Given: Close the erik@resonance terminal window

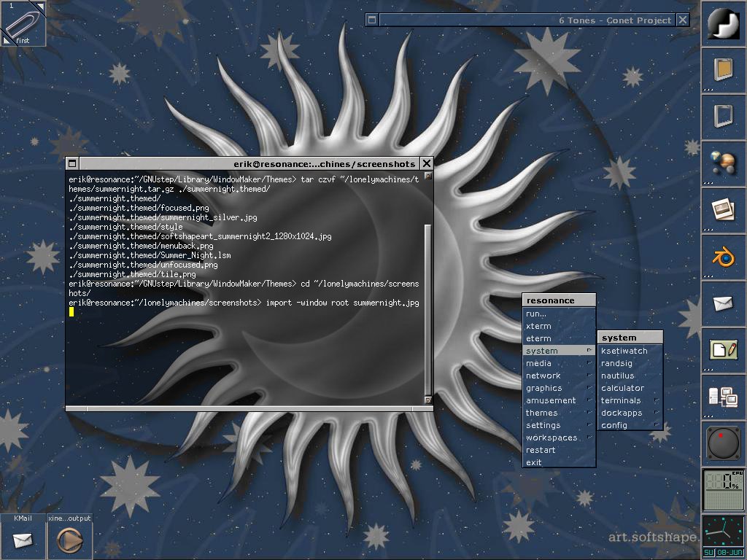Looking at the screenshot, I should point(427,163).
